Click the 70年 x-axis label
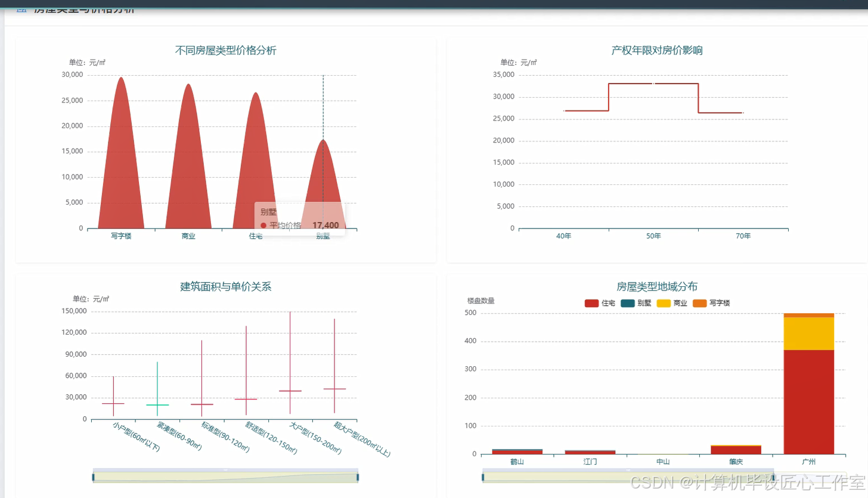This screenshot has width=868, height=498. (x=743, y=236)
